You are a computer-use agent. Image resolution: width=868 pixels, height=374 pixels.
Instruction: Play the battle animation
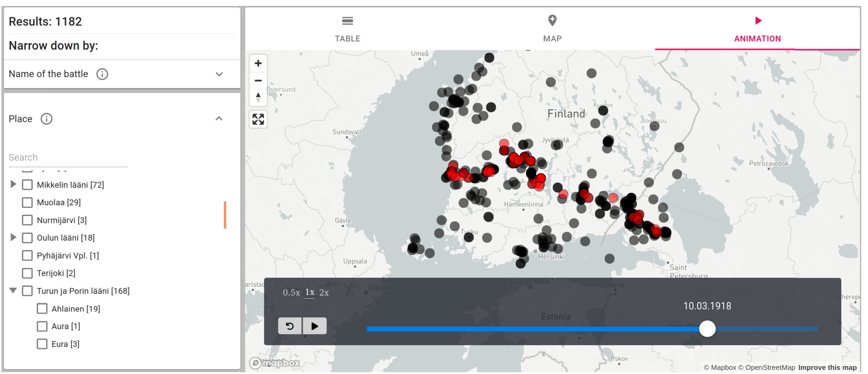pos(315,326)
